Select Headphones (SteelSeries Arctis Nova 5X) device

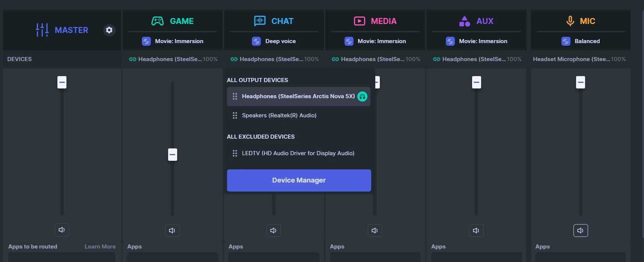coord(299,96)
